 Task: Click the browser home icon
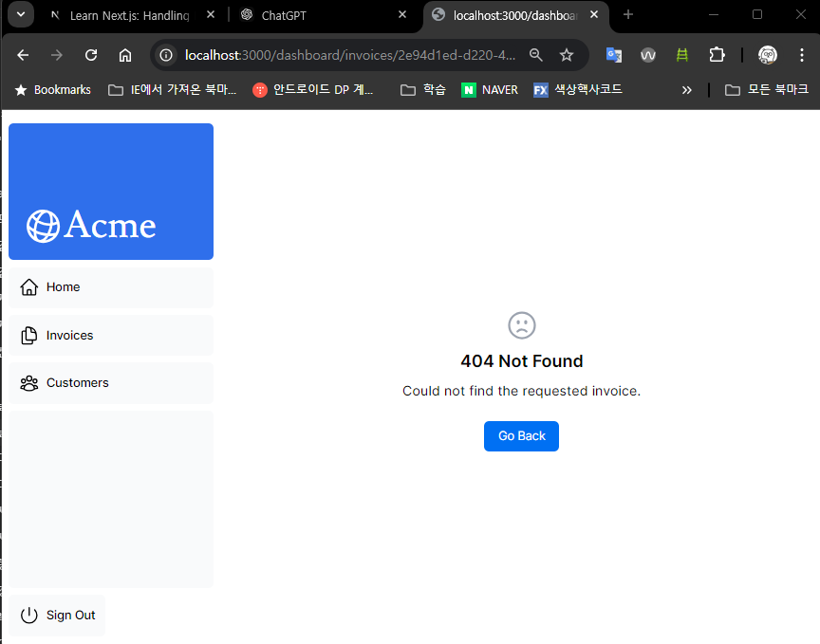(125, 55)
